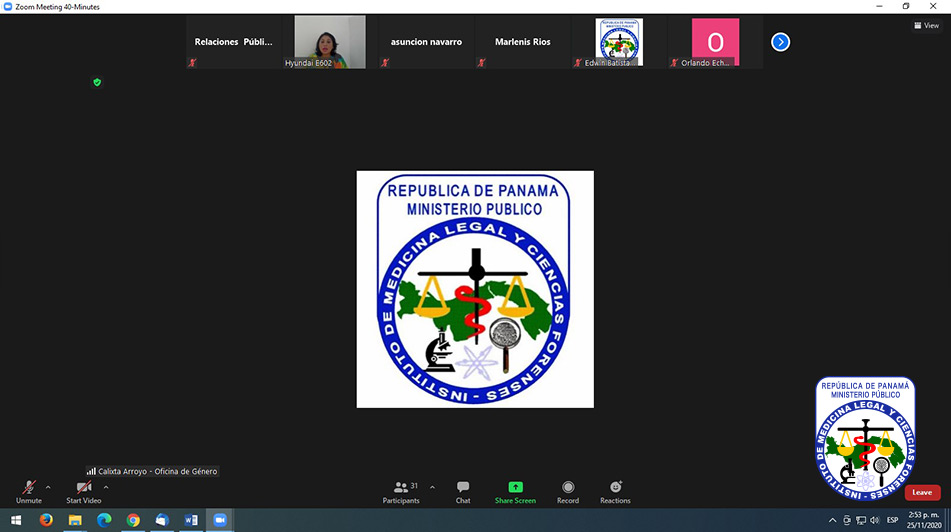Click the Zoom taskbar icon
Screen dimensions: 951x532
(x=220, y=520)
